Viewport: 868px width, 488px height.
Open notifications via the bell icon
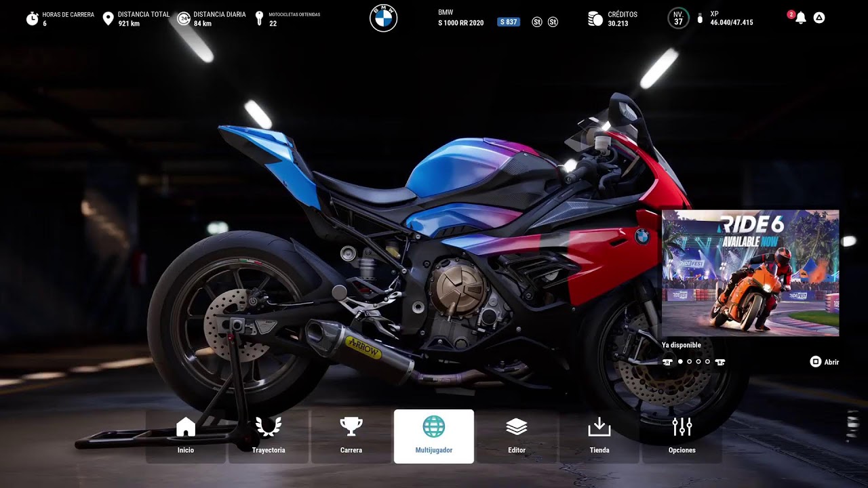pos(800,18)
